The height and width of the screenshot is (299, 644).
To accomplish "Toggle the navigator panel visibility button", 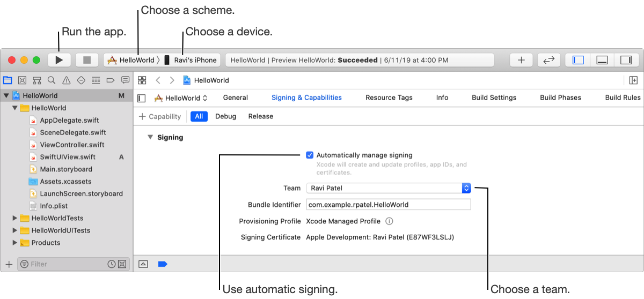I will [578, 60].
